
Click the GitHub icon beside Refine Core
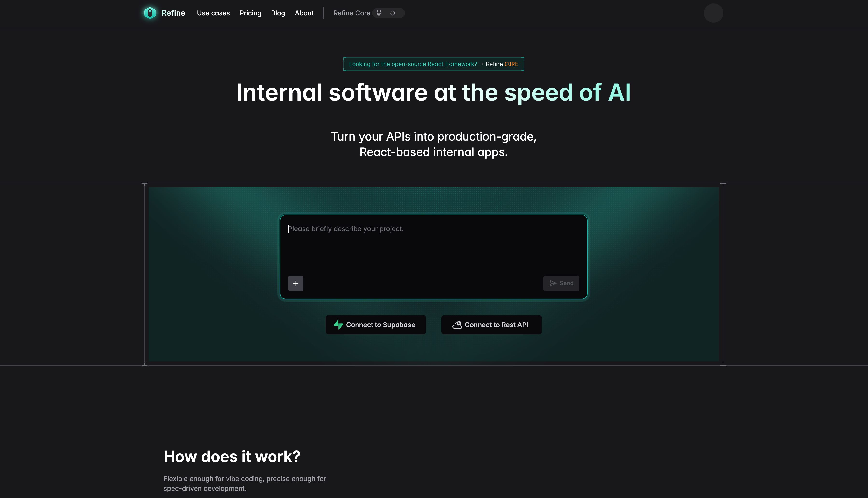click(379, 13)
